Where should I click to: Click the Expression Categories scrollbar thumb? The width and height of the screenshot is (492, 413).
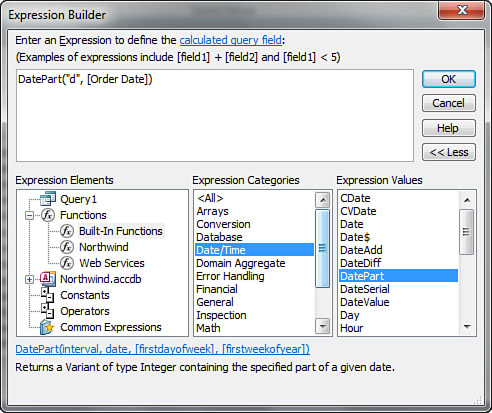click(322, 248)
